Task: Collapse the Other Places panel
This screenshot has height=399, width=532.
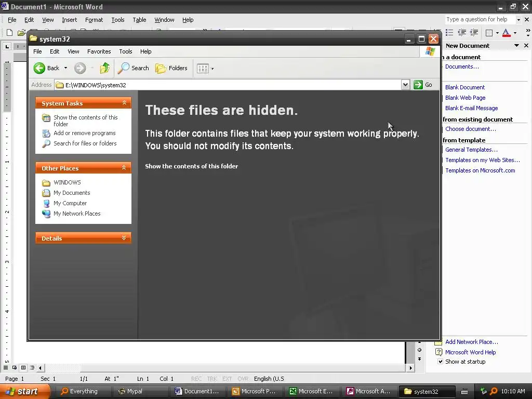Action: point(124,168)
